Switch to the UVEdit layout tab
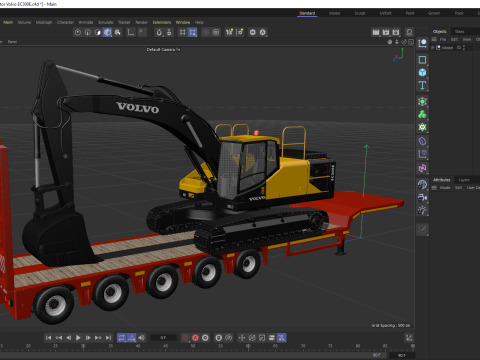The width and height of the screenshot is (480, 360). (x=386, y=13)
